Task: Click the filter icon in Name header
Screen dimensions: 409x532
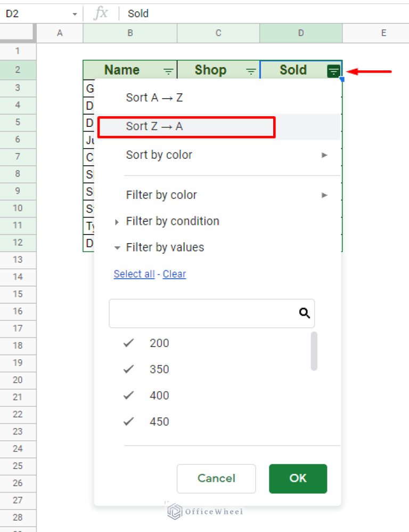Action: click(x=168, y=71)
